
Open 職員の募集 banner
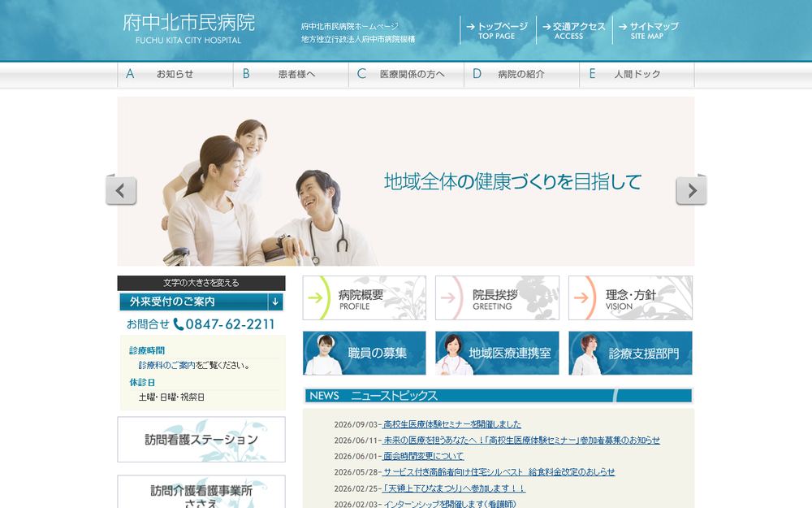365,353
